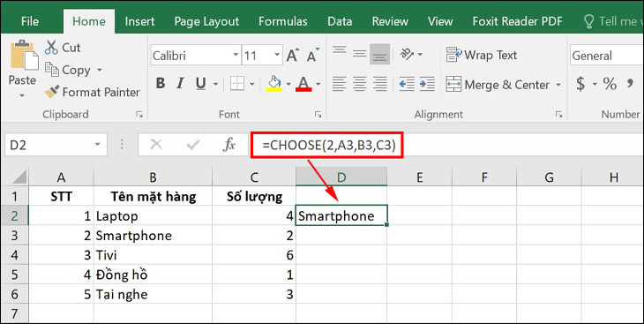
Task: Switch to the Data tab
Action: click(x=340, y=21)
